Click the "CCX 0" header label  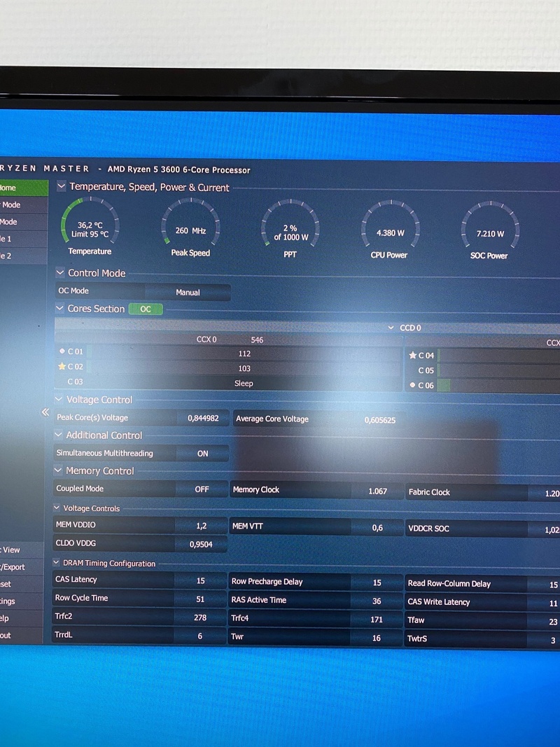206,340
